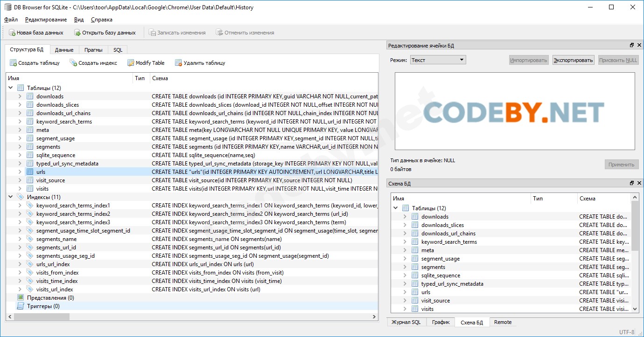Viewport: 644px width, 337px height.
Task: Switch to the Журнал SQL tab
Action: pos(406,322)
